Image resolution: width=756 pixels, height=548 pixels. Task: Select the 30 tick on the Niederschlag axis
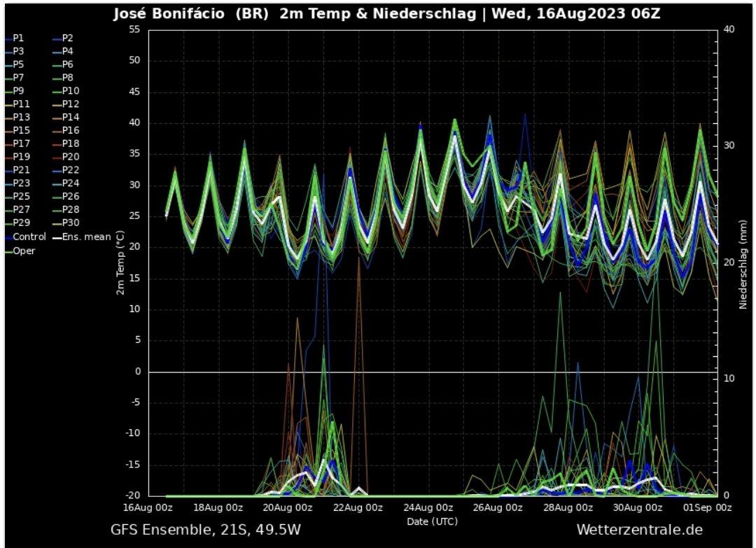click(729, 146)
